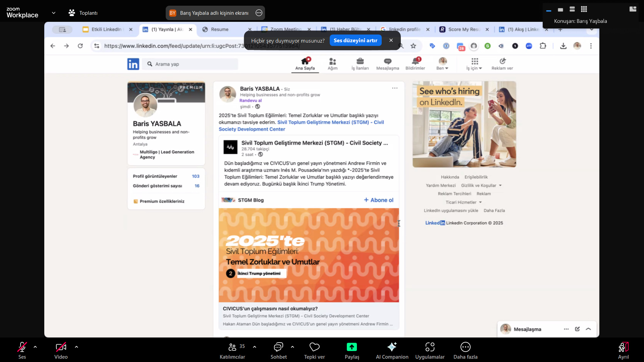Unmute microphone with the Ses button

22,350
